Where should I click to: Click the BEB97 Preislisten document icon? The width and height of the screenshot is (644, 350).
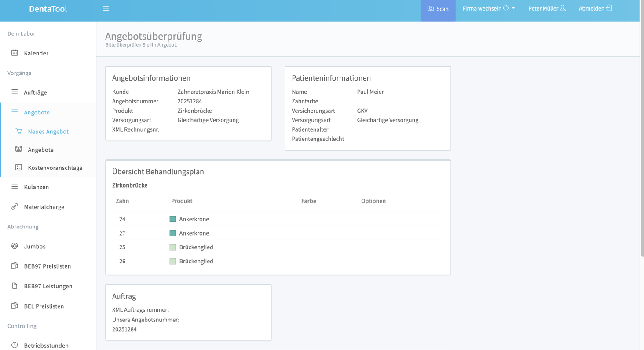[x=15, y=266]
